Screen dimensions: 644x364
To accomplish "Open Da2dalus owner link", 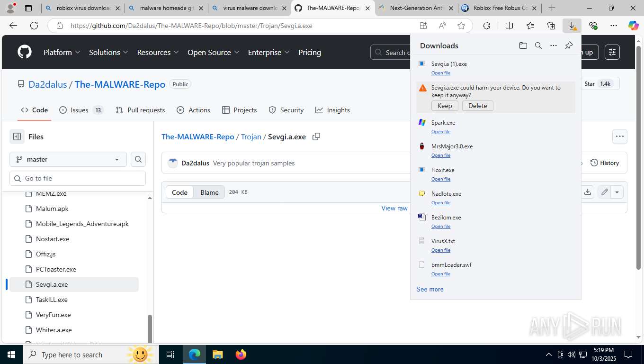I will point(48,84).
